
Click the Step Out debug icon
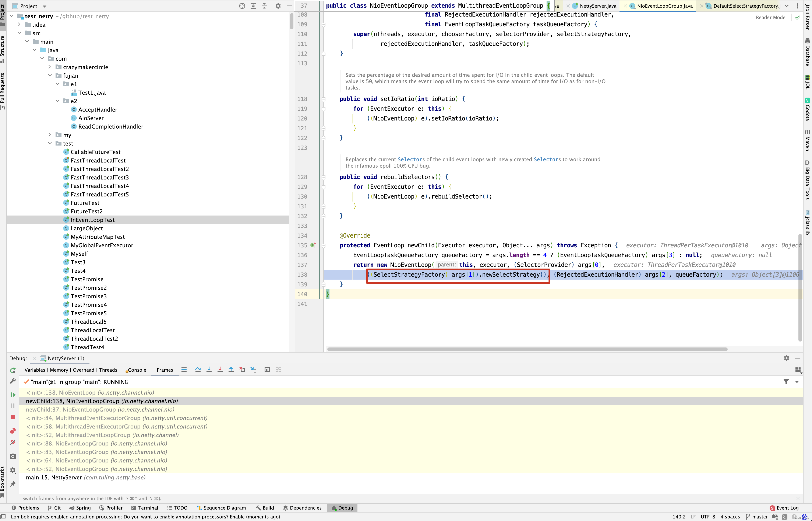coord(231,370)
